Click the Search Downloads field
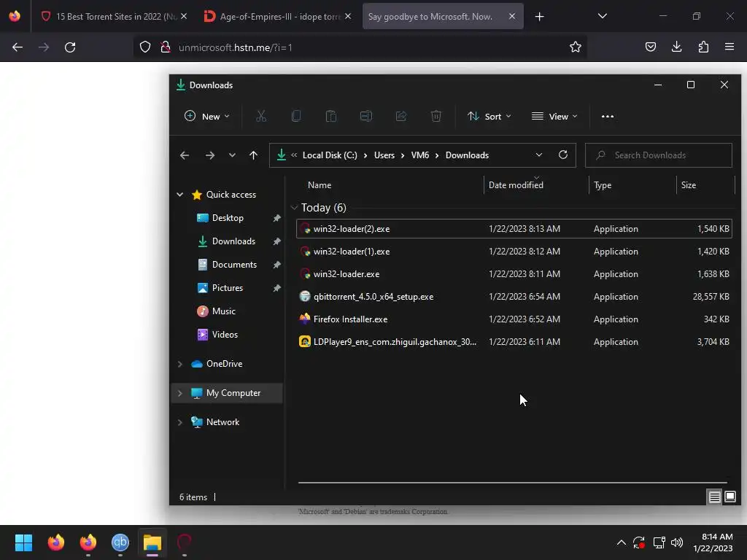Screen dimensions: 747x560 point(659,155)
